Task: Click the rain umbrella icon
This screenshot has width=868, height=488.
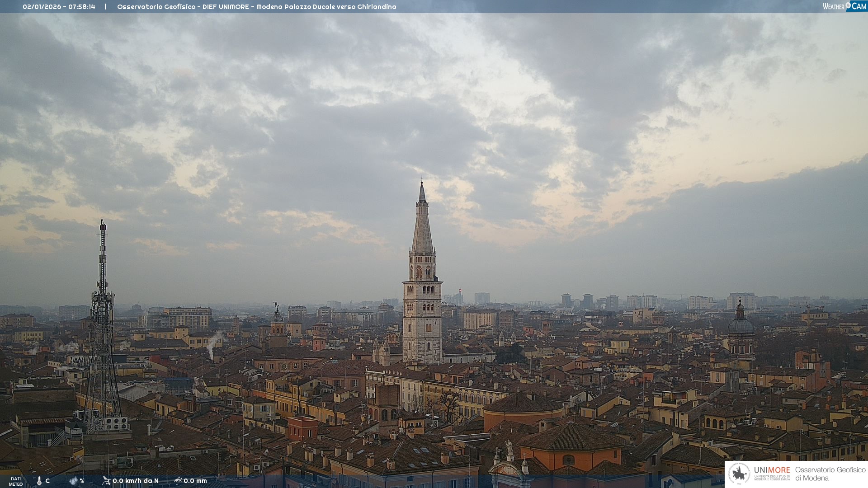Action: pyautogui.click(x=178, y=481)
